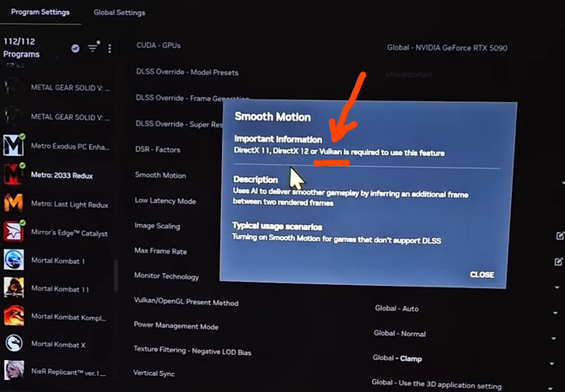
Task: Click DLSS Override - Frame Generation setting
Action: [x=192, y=98]
